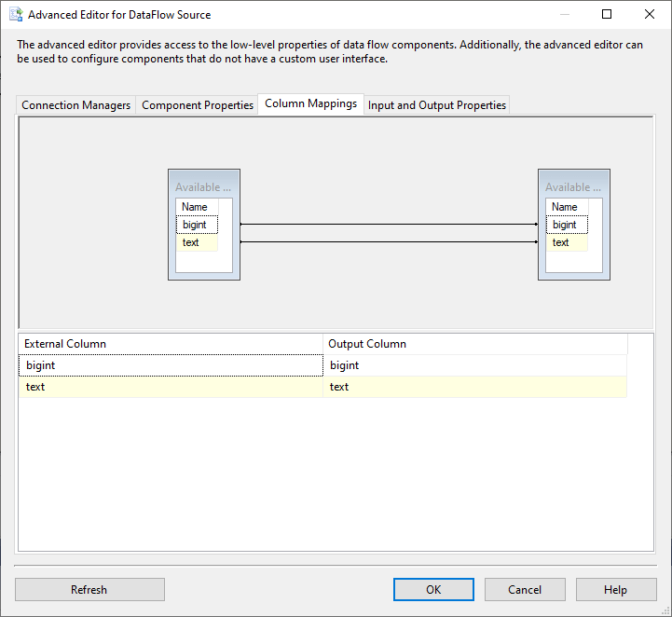The height and width of the screenshot is (617, 672).
Task: Select the Column Mappings tab
Action: point(310,104)
